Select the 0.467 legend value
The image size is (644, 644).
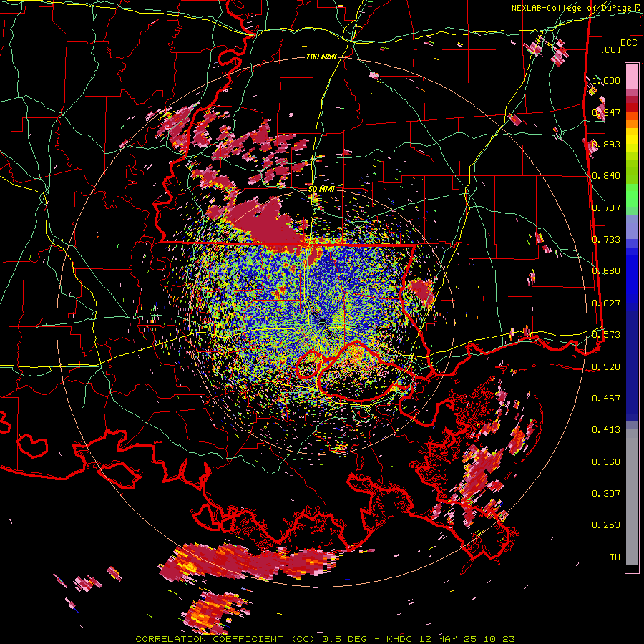tap(606, 398)
